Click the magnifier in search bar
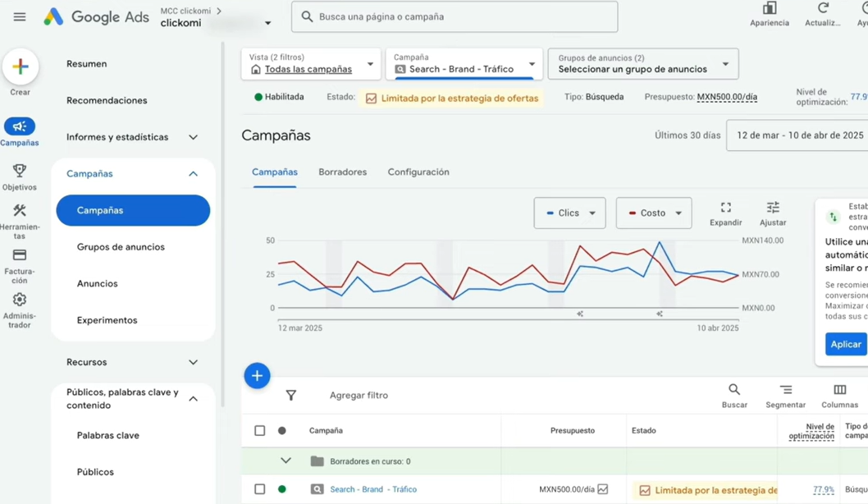The image size is (868, 504). tap(307, 16)
